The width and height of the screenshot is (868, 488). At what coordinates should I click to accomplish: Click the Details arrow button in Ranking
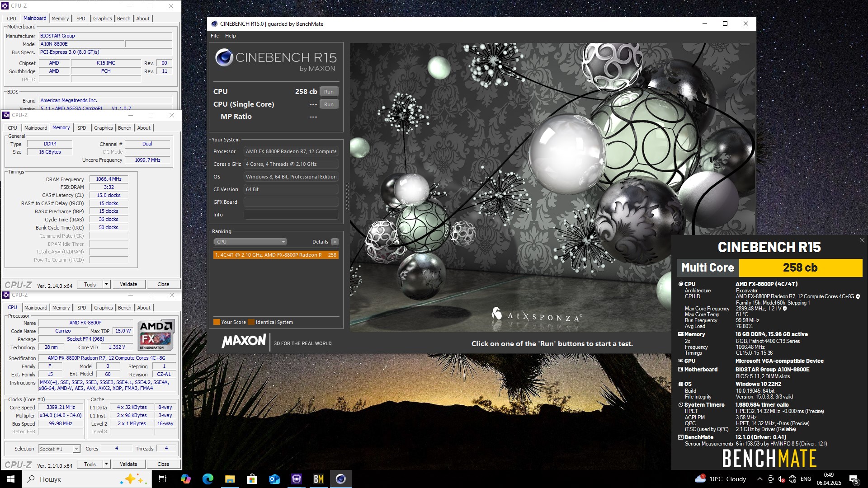pyautogui.click(x=335, y=242)
